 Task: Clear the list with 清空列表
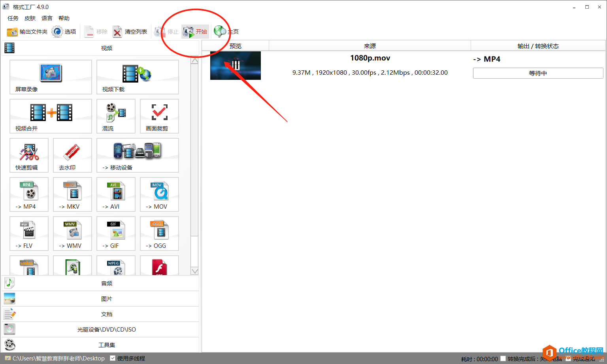(x=130, y=32)
